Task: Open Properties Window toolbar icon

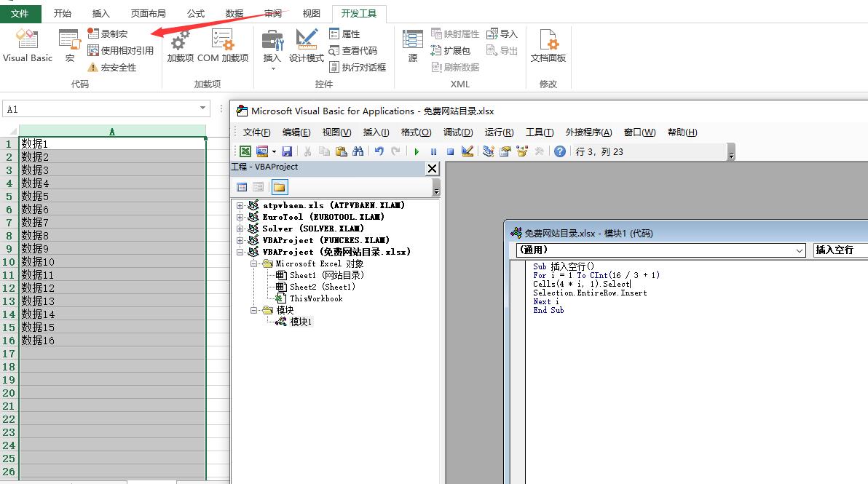Action: coord(505,151)
